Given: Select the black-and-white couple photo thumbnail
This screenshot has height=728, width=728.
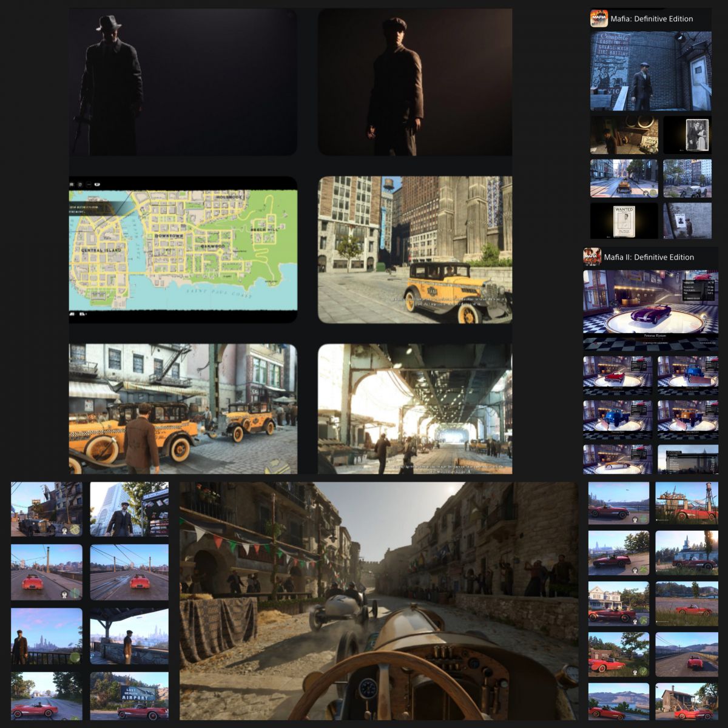Looking at the screenshot, I should tap(687, 135).
